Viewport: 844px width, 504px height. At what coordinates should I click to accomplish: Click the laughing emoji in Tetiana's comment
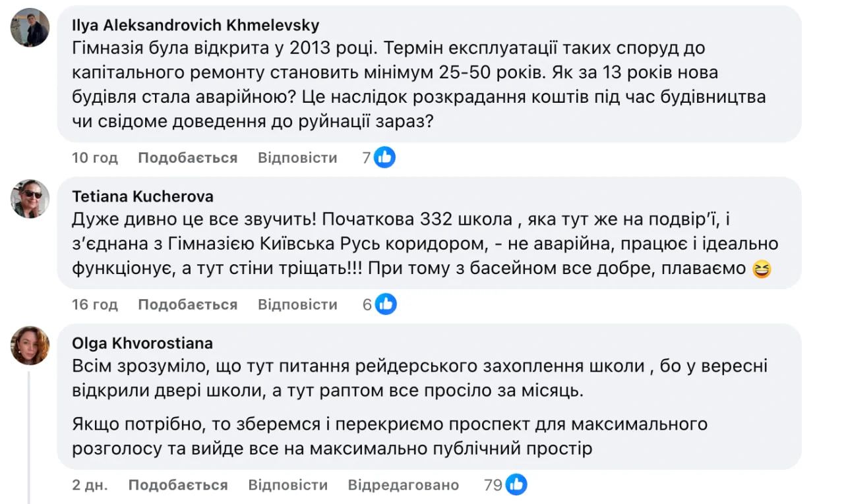(762, 268)
